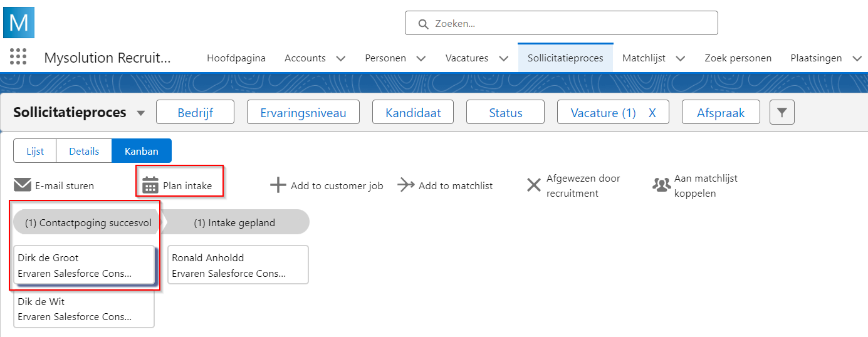The image size is (868, 337).
Task: Click the Plan intake calendar icon
Action: [150, 185]
